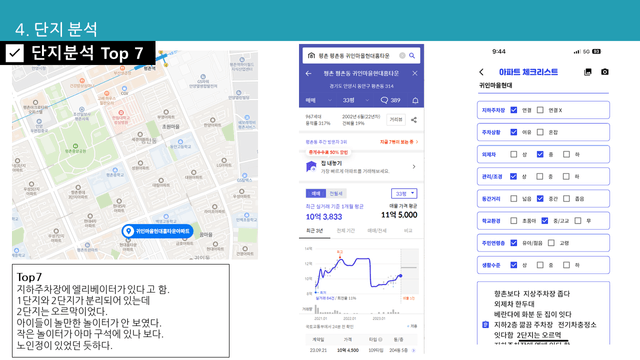Toggle the 혼잡 checkbox for 주차상황
The image size is (640, 360).
(x=540, y=132)
